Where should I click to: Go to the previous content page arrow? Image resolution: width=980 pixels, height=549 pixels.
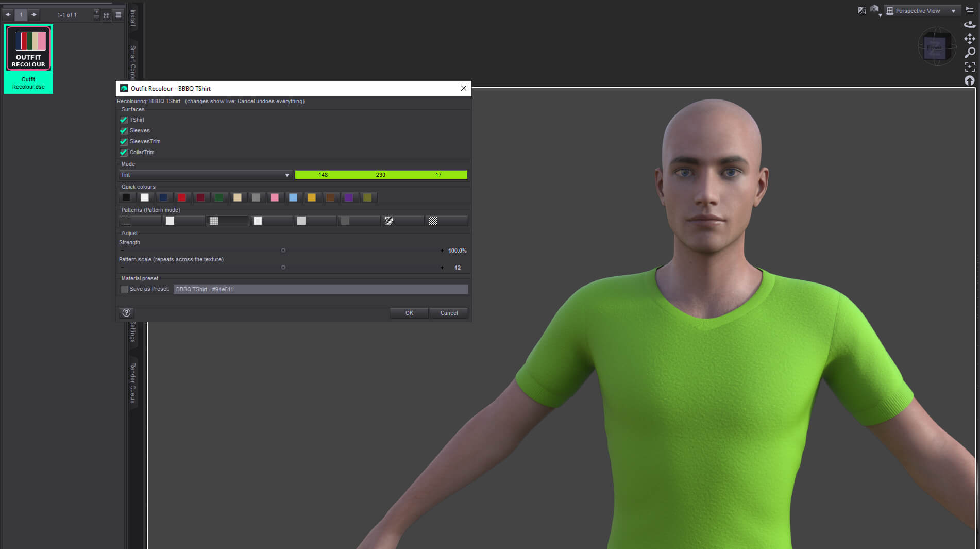click(8, 15)
